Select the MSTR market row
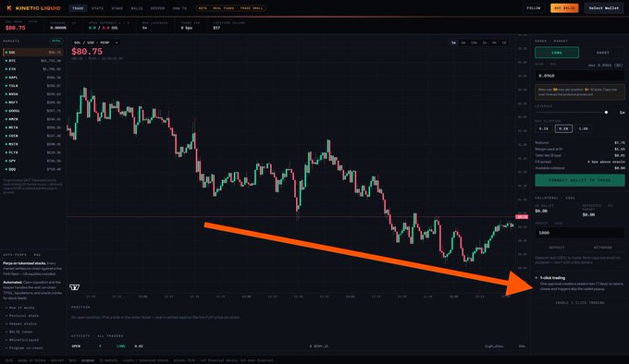629x364 pixels. click(x=33, y=144)
